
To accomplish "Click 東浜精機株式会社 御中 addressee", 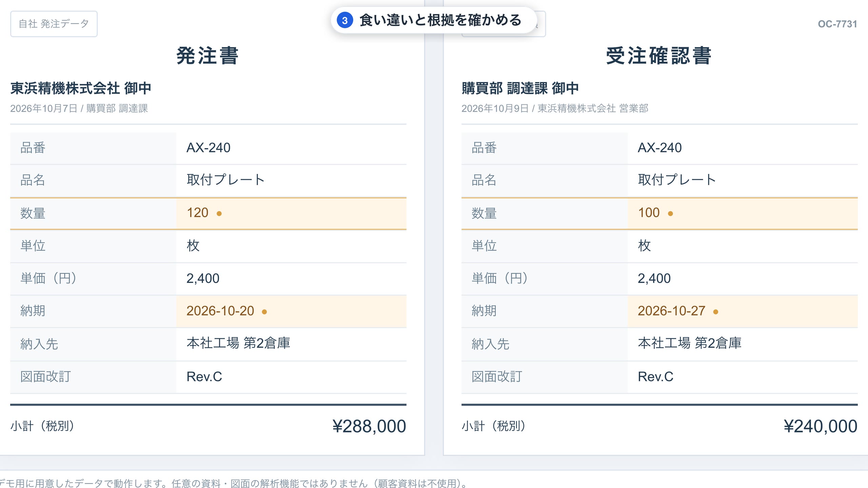I will tap(81, 88).
